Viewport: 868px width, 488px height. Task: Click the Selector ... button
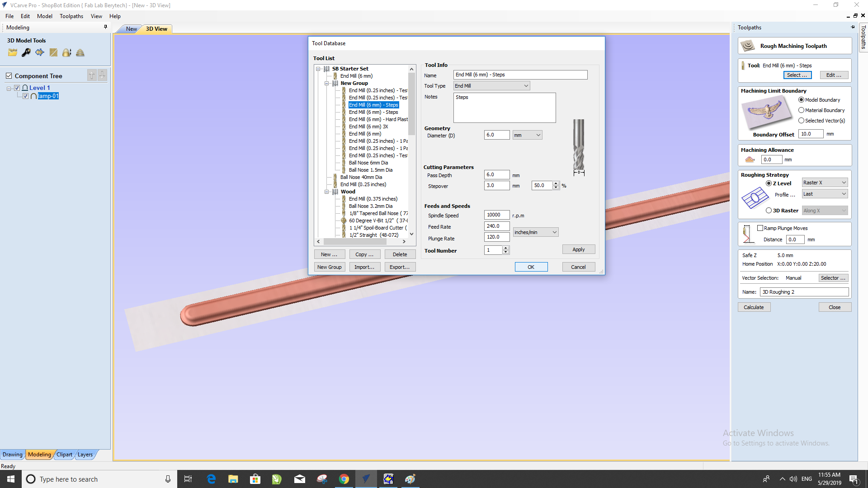point(833,278)
